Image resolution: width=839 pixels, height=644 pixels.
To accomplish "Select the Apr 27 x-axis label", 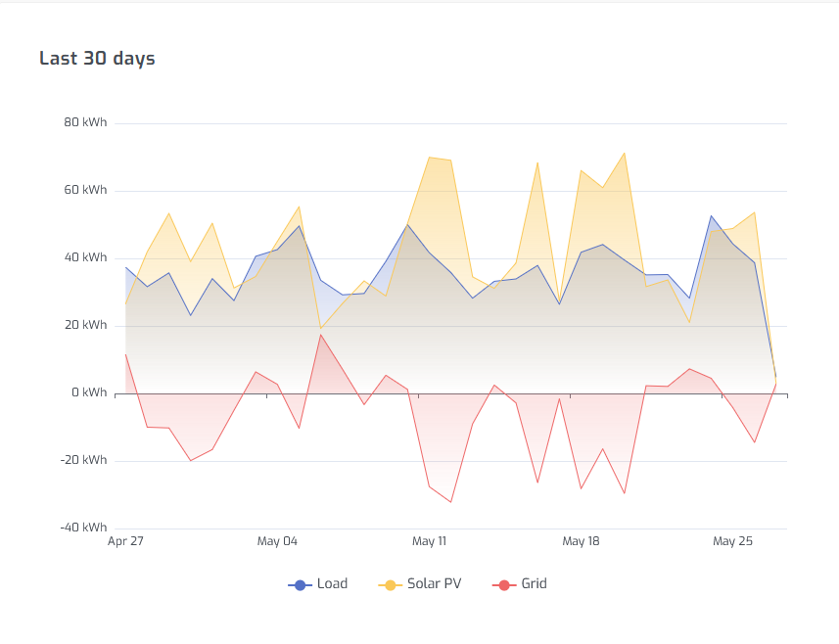I will tap(125, 541).
